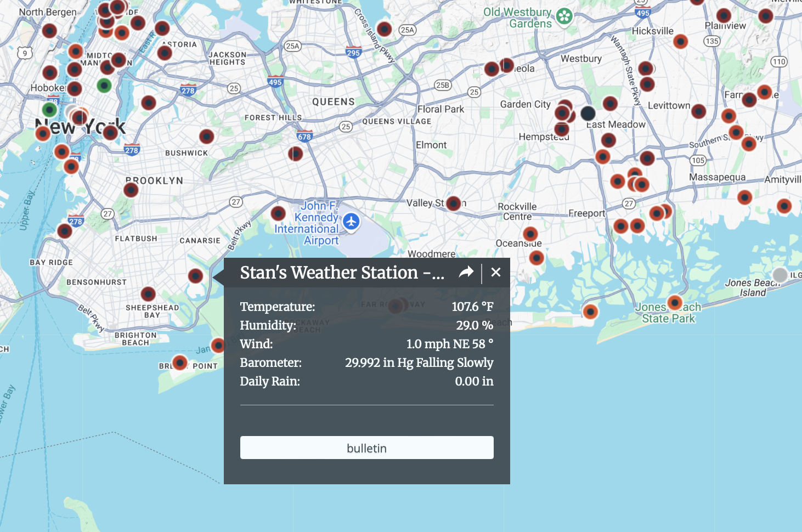Click the JACKSON HEIGHTS neighborhood label
This screenshot has width=802, height=532.
point(228,58)
